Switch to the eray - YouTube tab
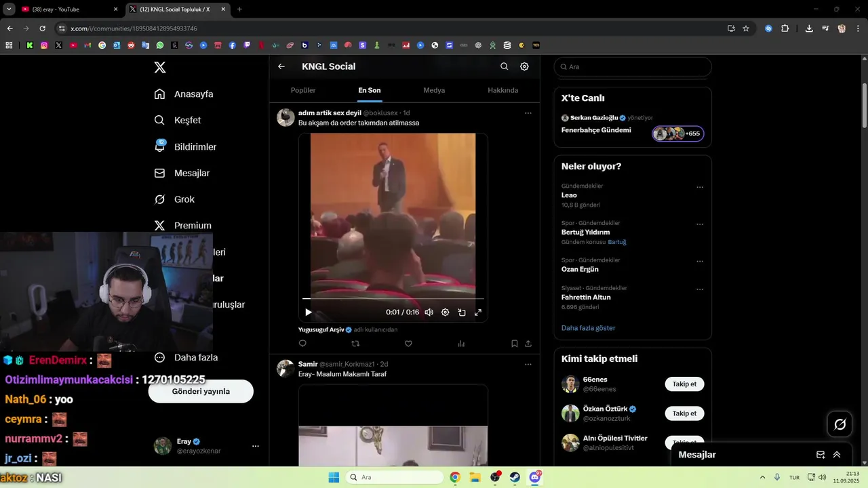Viewport: 868px width, 488px height. [68, 9]
